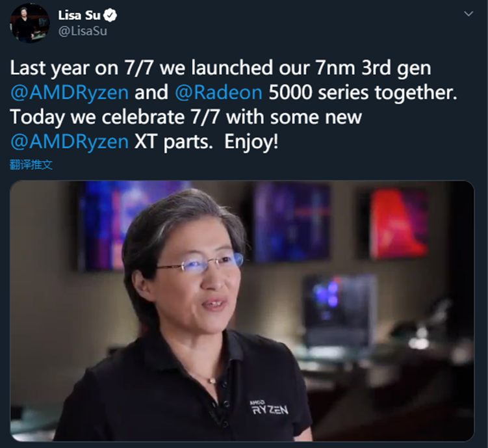Play the embedded video of Lisa Su

242,311
